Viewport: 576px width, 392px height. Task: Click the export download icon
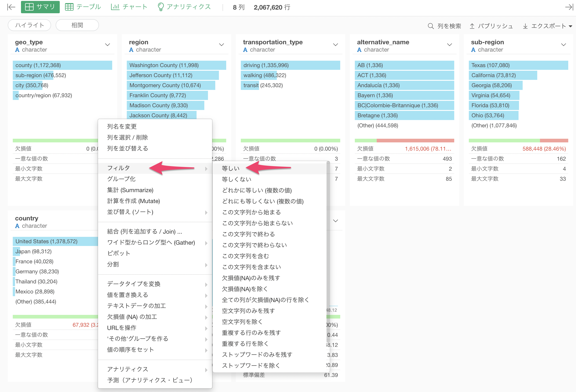click(x=525, y=26)
